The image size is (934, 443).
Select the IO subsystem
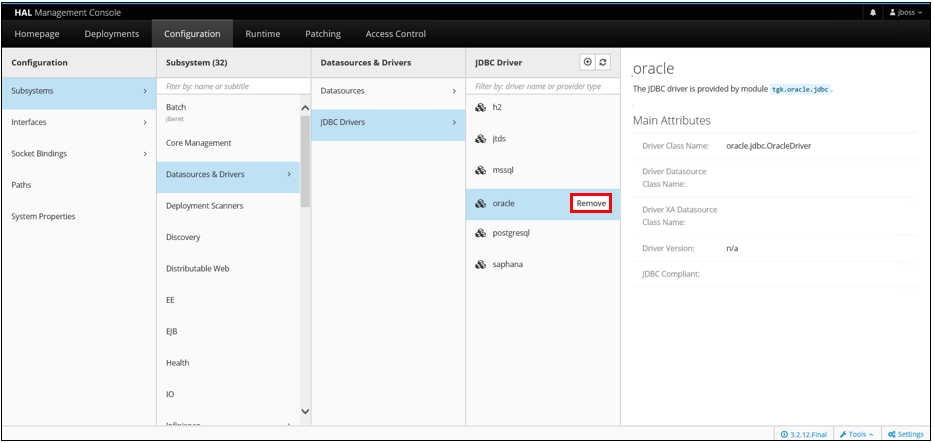point(228,394)
